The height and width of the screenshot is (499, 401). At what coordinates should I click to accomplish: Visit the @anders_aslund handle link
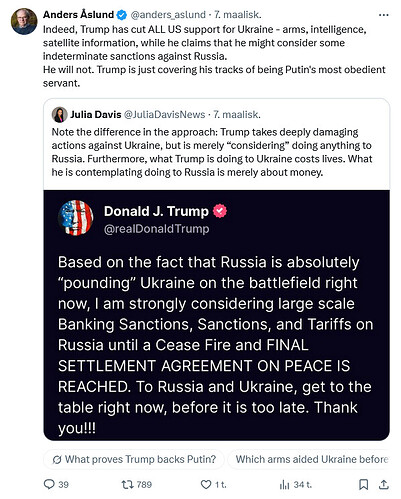(x=168, y=15)
